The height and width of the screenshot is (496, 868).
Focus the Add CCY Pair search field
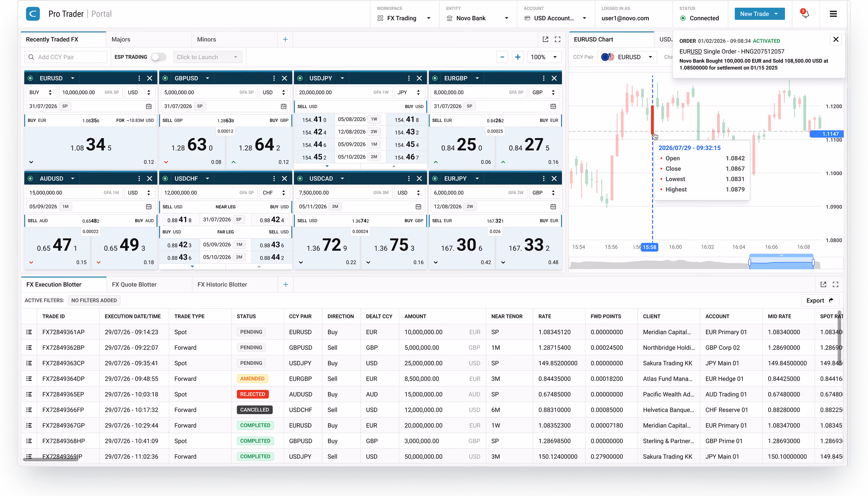tap(66, 57)
